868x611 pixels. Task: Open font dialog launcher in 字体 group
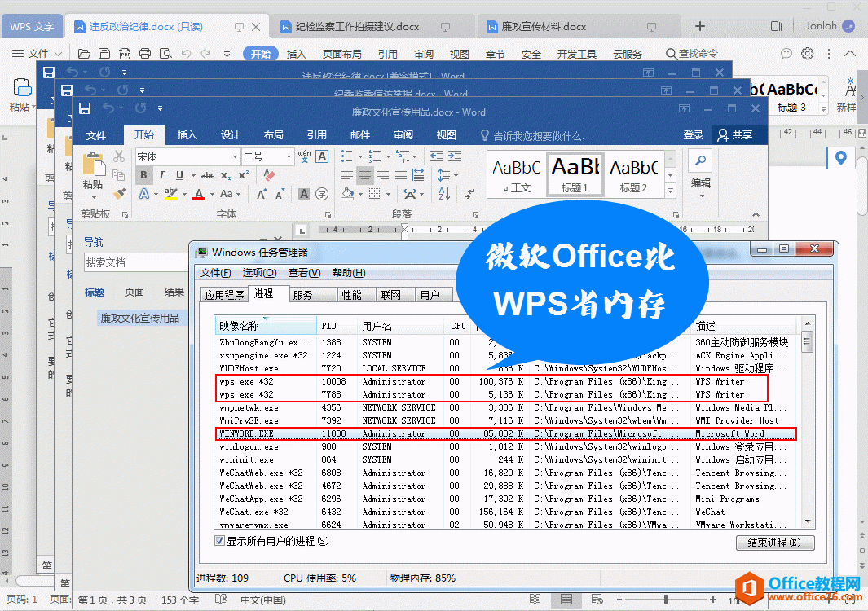point(328,214)
